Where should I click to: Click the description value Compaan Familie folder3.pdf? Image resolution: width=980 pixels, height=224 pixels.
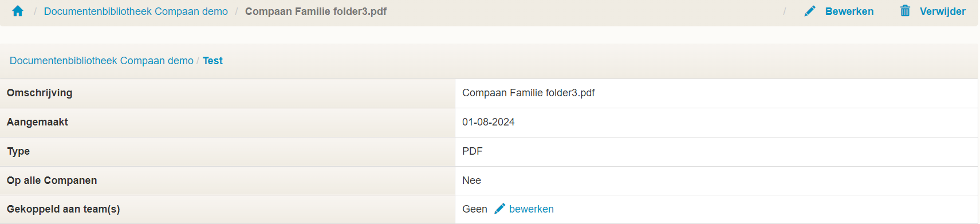tap(529, 93)
